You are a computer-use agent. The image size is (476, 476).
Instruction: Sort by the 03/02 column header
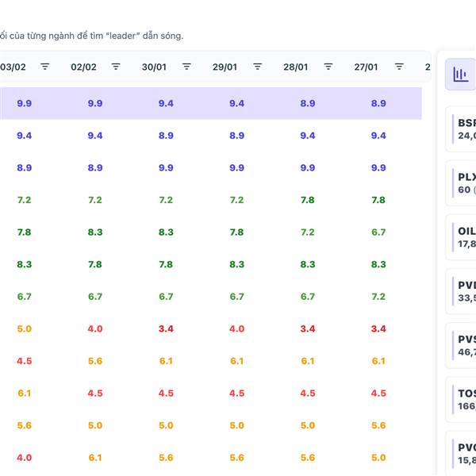tap(13, 67)
